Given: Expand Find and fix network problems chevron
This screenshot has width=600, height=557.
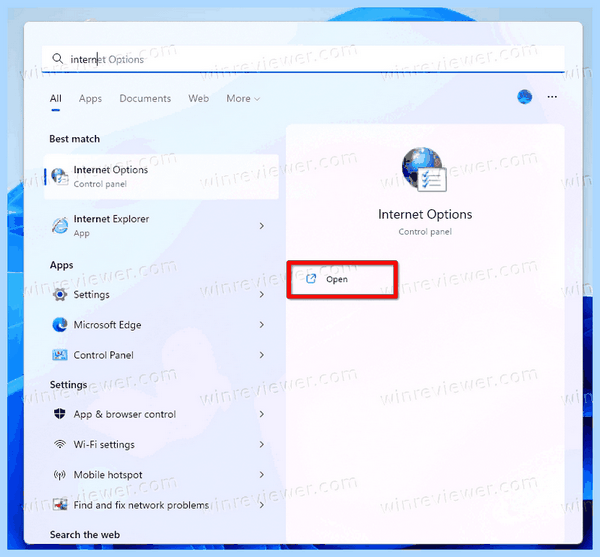Looking at the screenshot, I should click(x=262, y=505).
